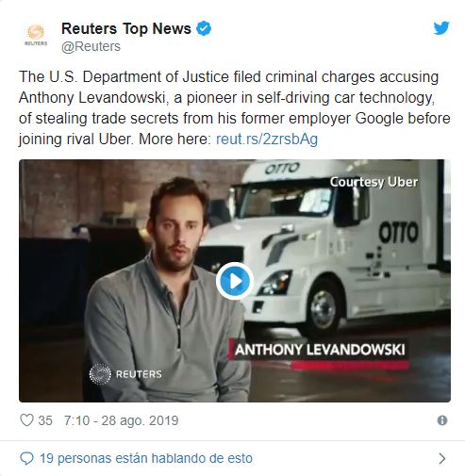Click the Courtesy Uber overlay text

click(374, 182)
